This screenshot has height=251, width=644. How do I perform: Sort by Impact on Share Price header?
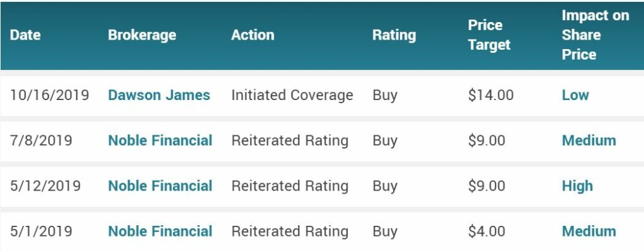tap(595, 35)
